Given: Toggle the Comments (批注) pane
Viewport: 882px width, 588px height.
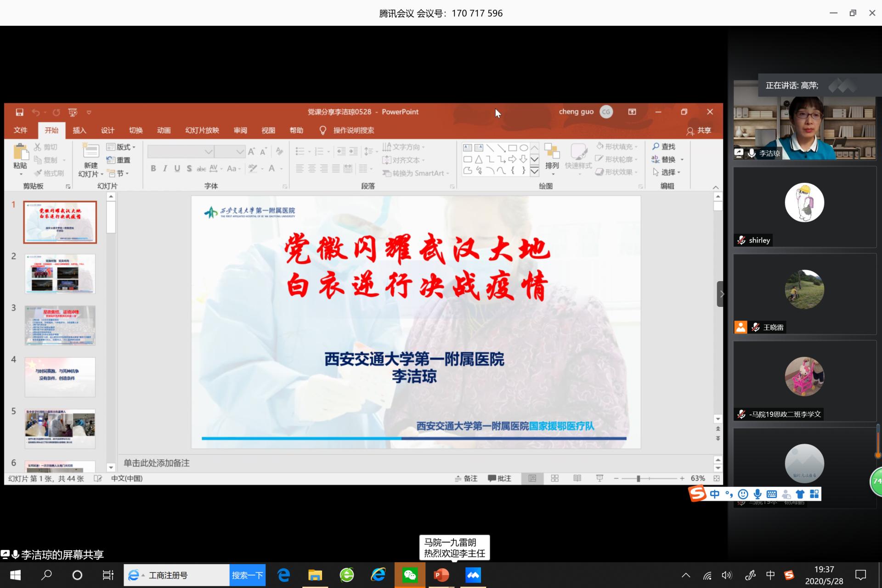Looking at the screenshot, I should [500, 478].
